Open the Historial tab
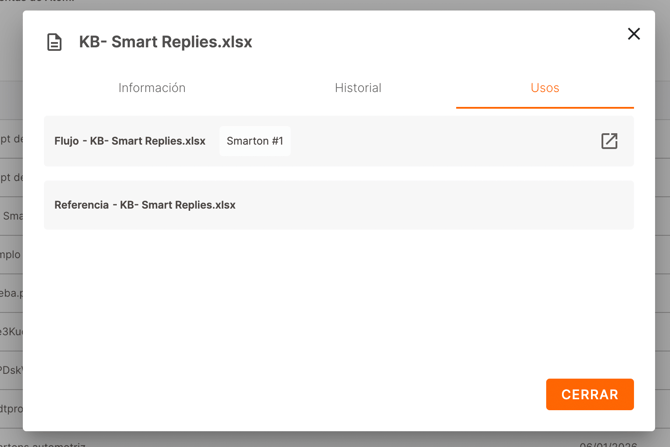Viewport: 670px width, 447px height. pos(358,88)
